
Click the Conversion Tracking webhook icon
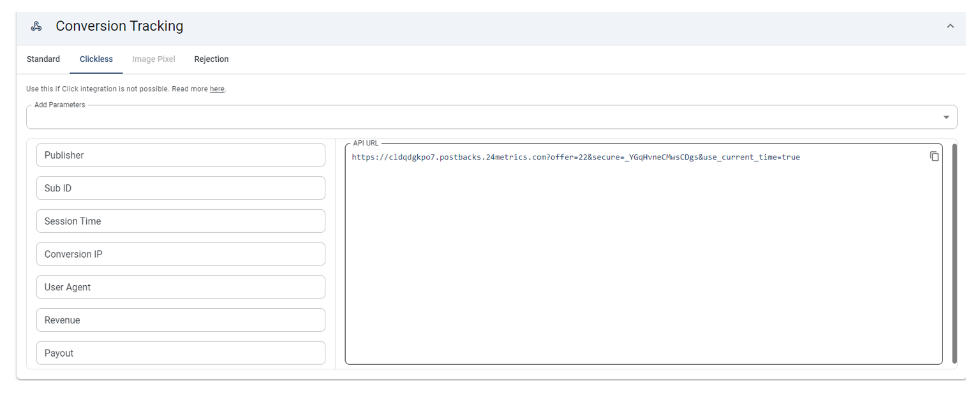pos(36,26)
